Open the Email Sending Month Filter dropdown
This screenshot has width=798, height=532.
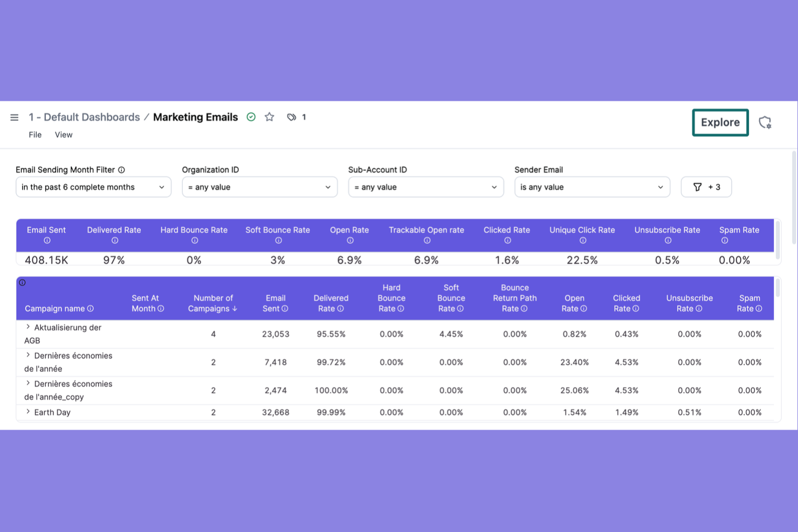(x=93, y=187)
